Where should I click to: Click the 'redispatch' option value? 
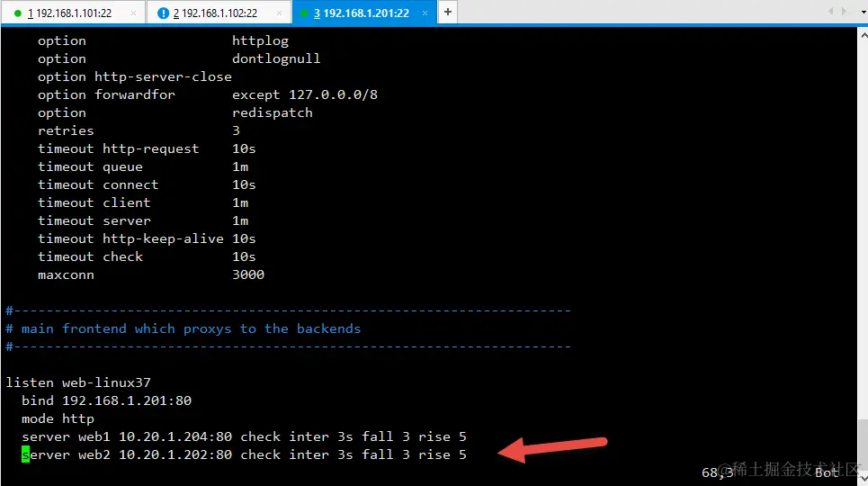tap(273, 113)
